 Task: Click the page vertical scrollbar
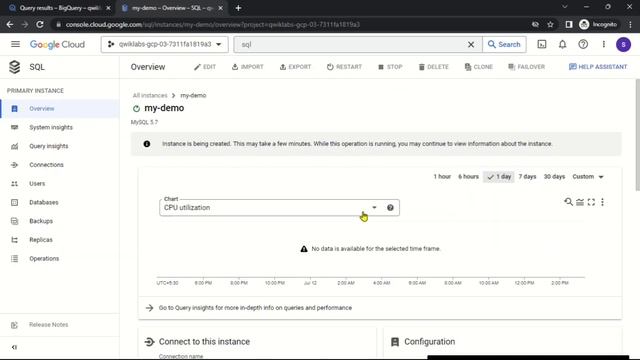click(637, 135)
